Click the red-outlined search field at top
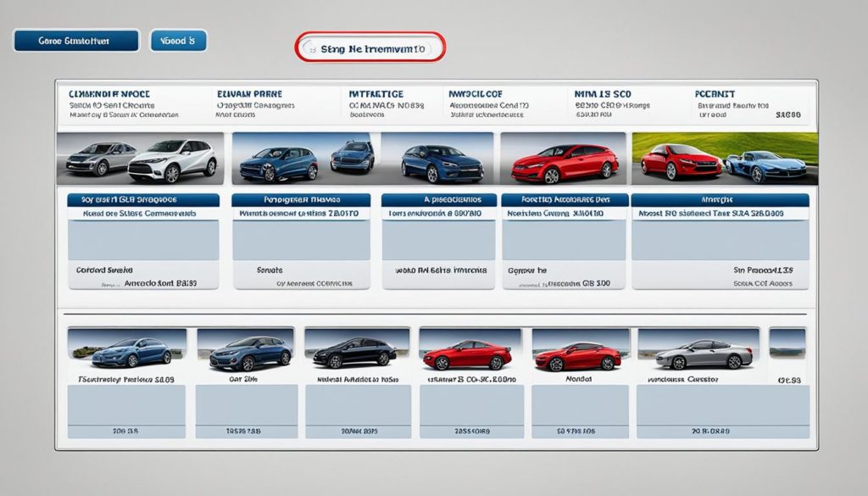Screen dimensions: 868x496 pos(370,49)
